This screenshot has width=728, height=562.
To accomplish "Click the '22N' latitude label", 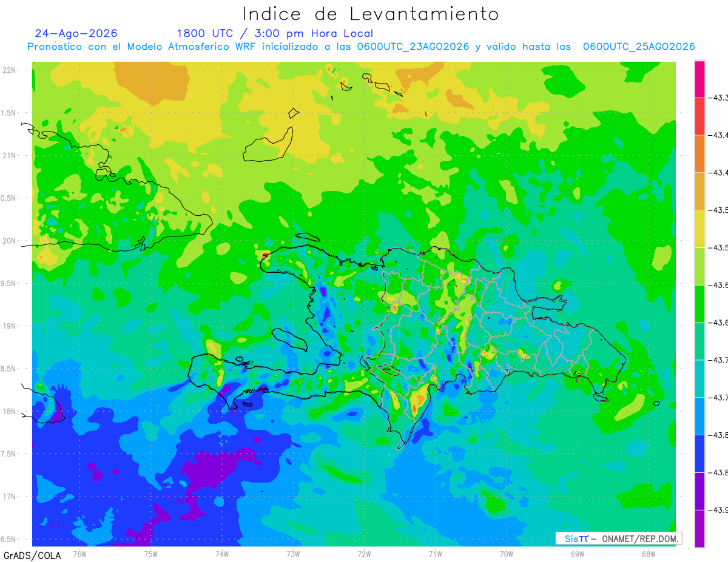I will (x=10, y=70).
